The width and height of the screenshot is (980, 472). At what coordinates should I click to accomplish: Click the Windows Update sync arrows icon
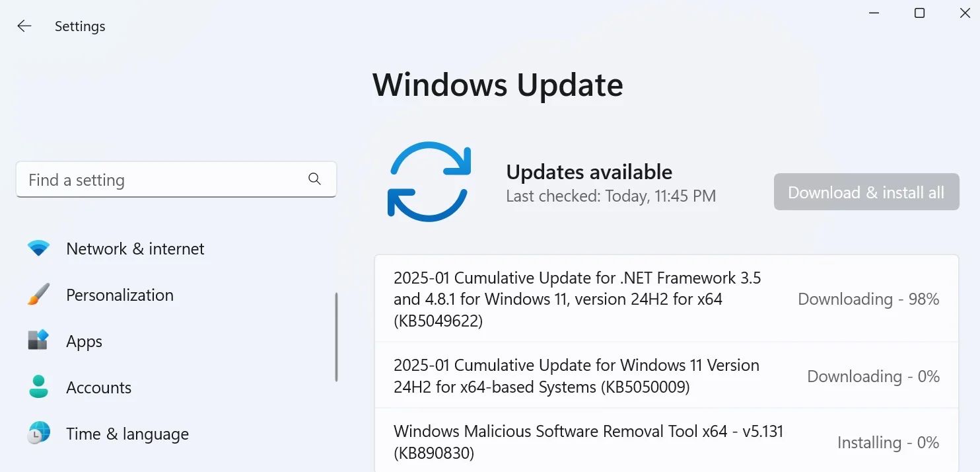point(430,180)
